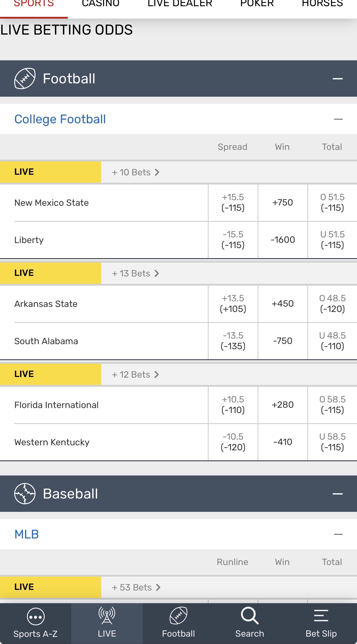Switch to the Poker tab
Viewport: 357px width, 644px height.
point(257,4)
